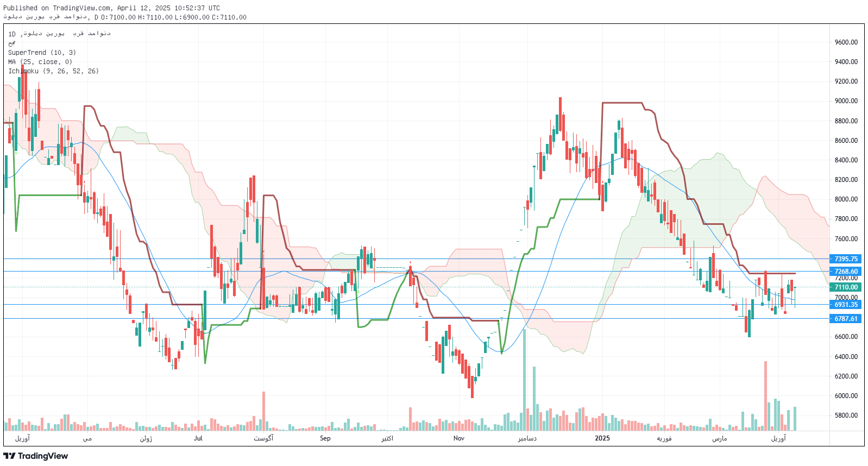Click the MA (25, close, 0) indicator label
Viewport: 868px width, 466px height.
(x=40, y=62)
